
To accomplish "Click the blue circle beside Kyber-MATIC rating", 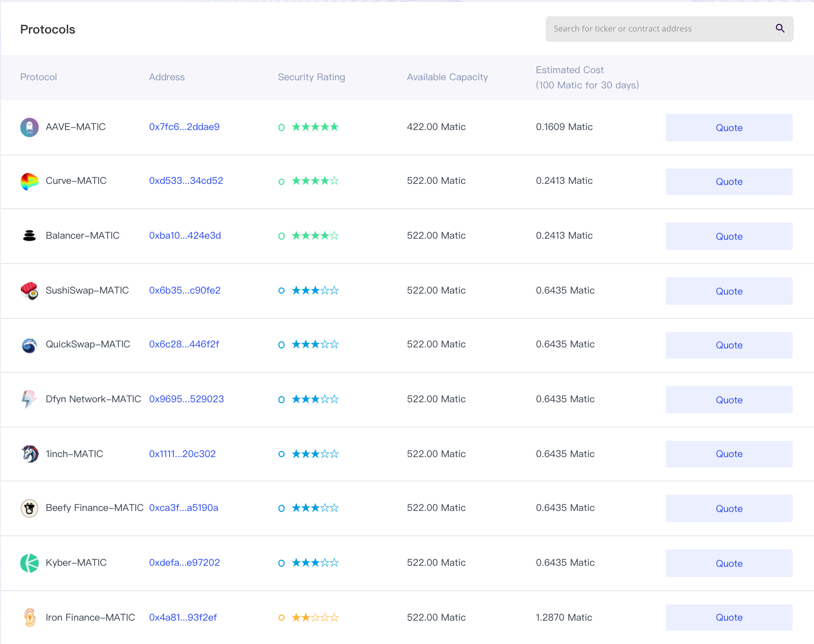I will coord(281,563).
